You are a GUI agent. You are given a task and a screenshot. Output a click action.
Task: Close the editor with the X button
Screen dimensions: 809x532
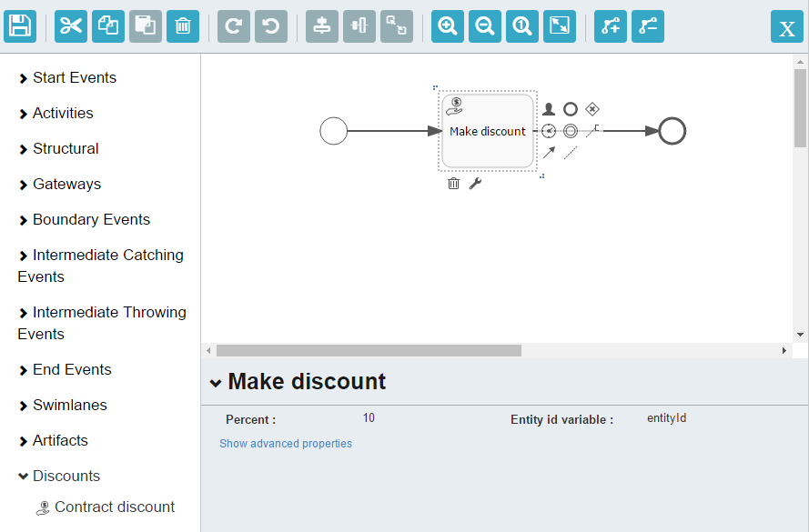[787, 25]
